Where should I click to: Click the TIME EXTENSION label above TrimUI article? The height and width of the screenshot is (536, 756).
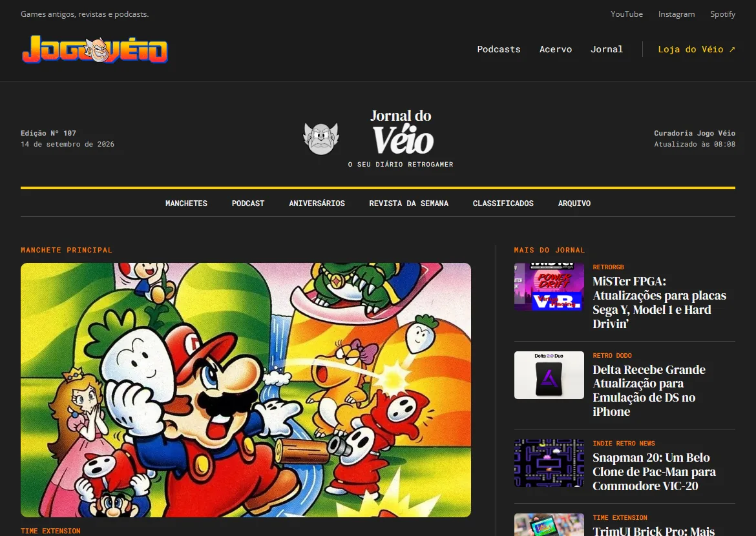620,518
